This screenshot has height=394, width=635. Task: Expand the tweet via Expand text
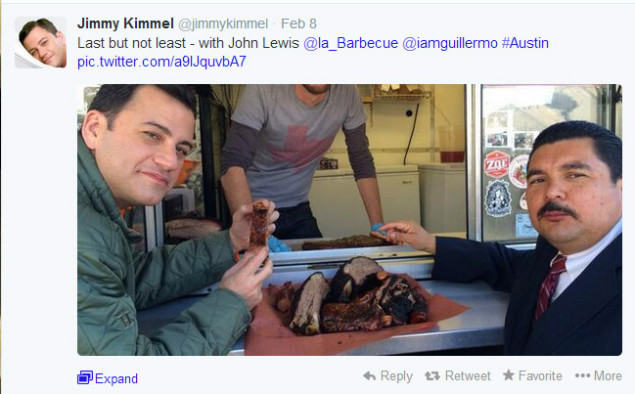click(116, 379)
